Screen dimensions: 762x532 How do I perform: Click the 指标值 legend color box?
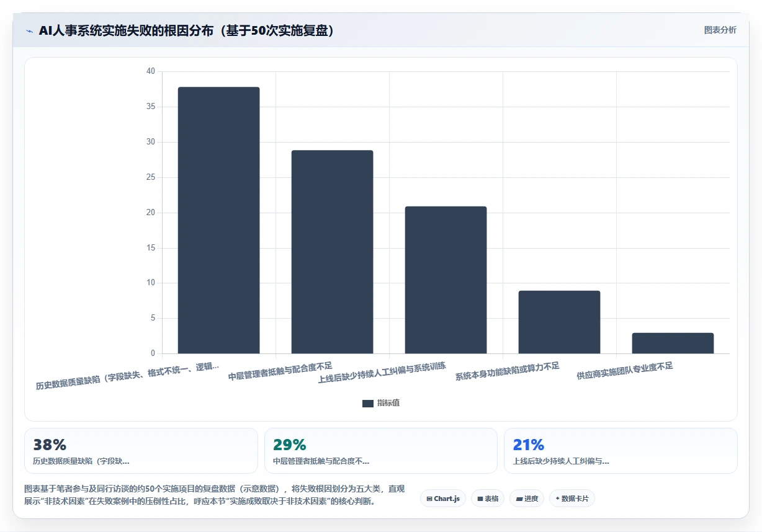click(x=368, y=404)
